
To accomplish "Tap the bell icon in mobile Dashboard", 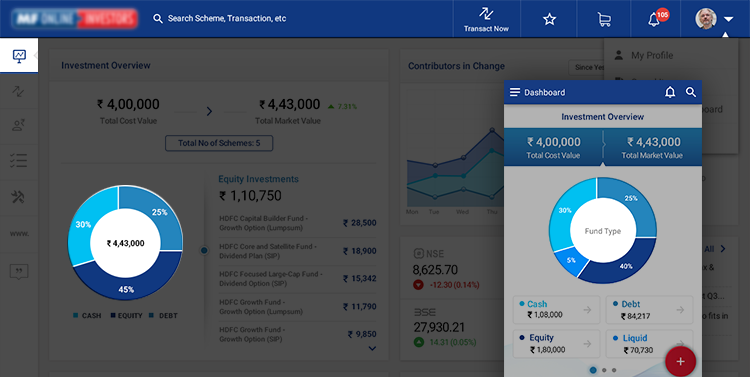I will (670, 92).
